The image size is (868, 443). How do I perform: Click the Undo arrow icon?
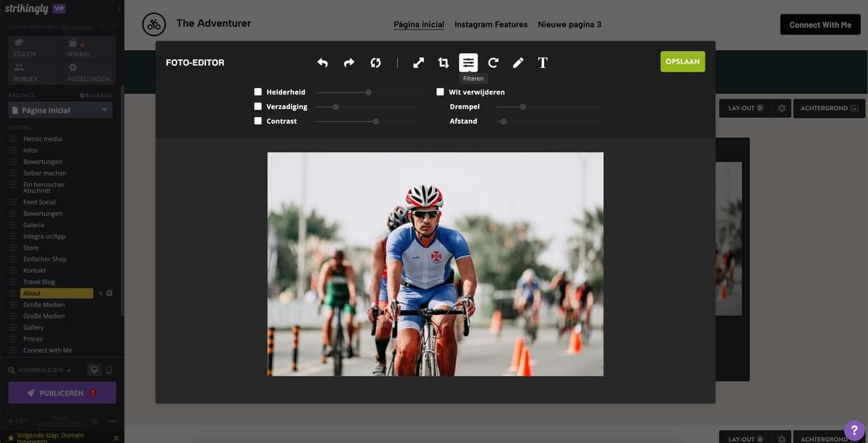[323, 62]
